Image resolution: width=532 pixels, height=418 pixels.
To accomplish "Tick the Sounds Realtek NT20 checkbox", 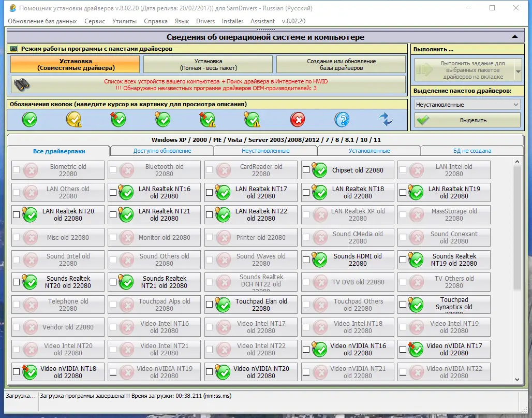I will pos(16,282).
